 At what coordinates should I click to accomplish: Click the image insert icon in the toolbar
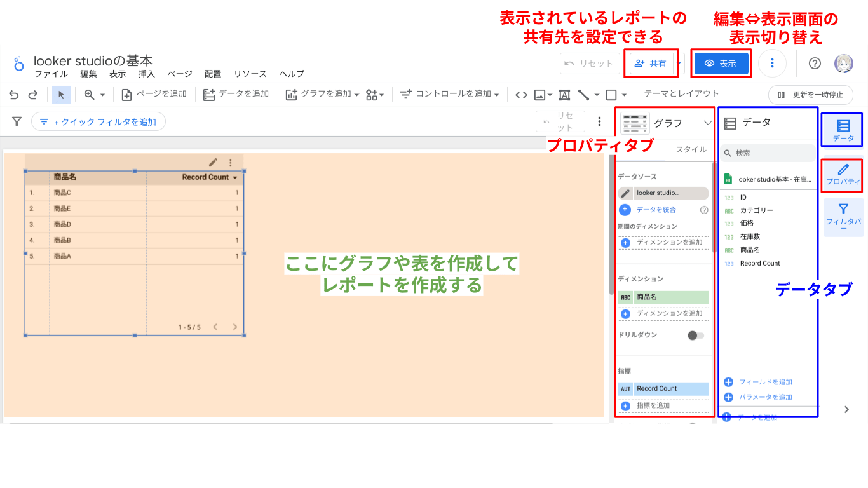point(540,94)
